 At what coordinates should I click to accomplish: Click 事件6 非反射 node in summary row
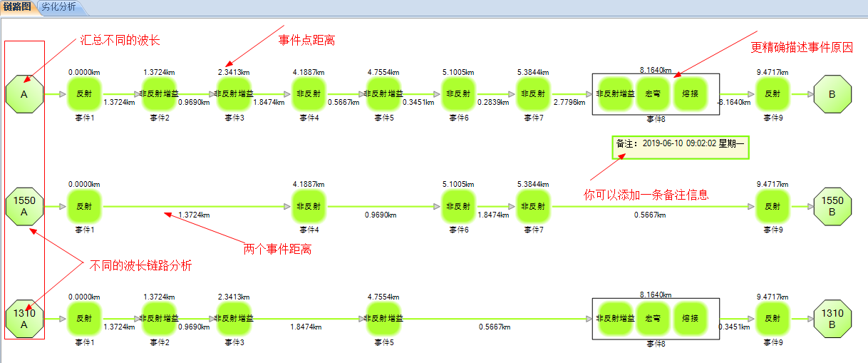(458, 94)
